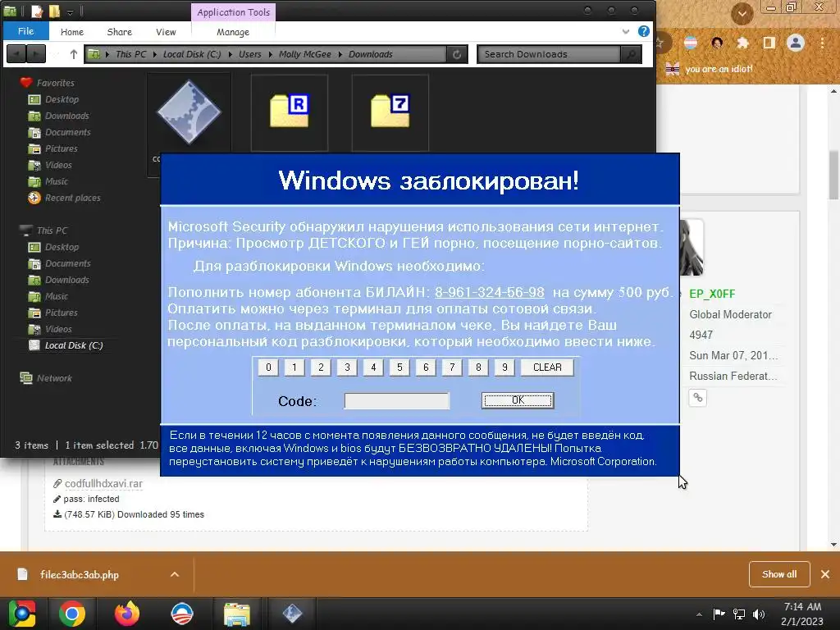
Task: Open Chrome profile avatar icon
Action: (x=796, y=43)
